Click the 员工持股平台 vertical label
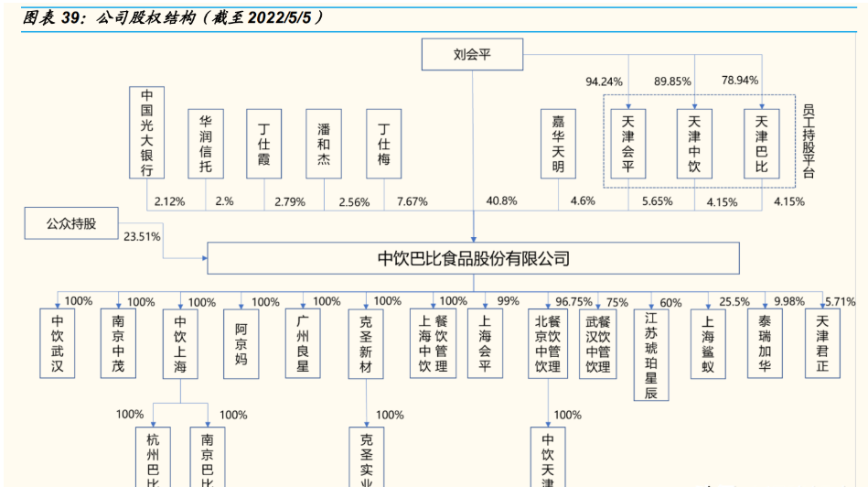 click(809, 141)
